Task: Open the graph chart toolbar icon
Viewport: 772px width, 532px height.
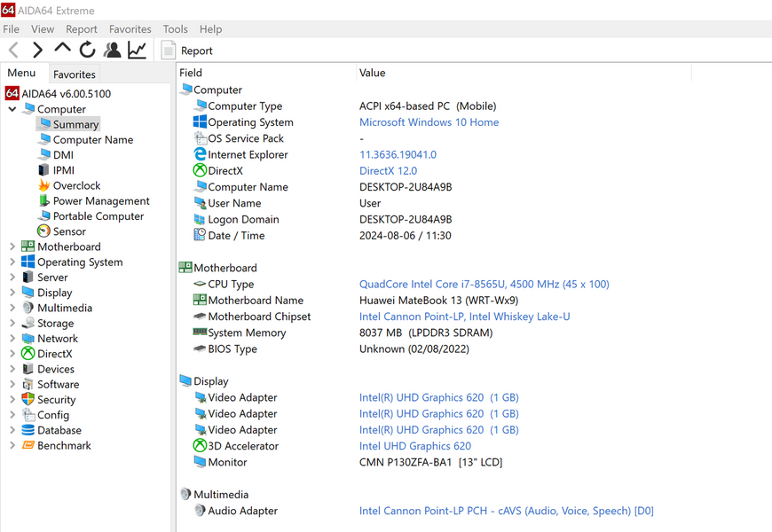Action: click(x=137, y=50)
